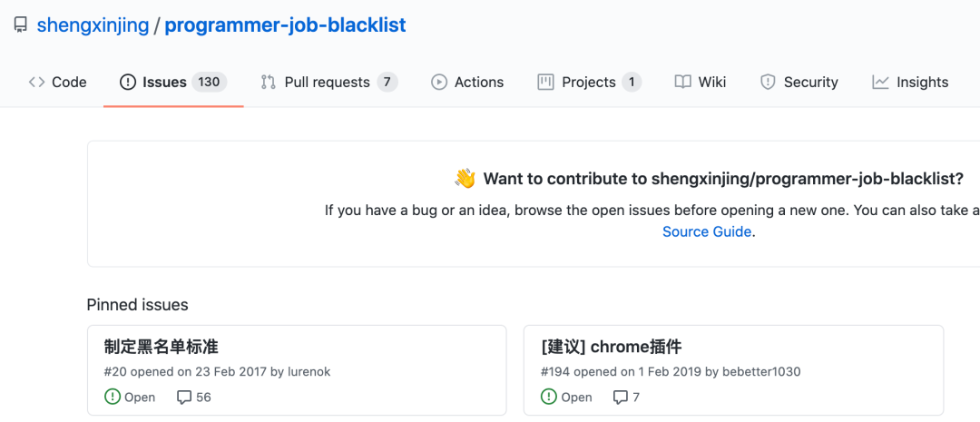Viewport: 980px width, 422px height.
Task: Click the Projects board icon
Action: (x=545, y=82)
